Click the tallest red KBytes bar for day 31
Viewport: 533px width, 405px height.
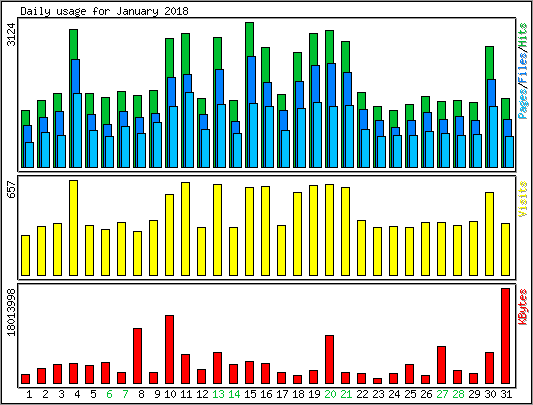point(505,336)
